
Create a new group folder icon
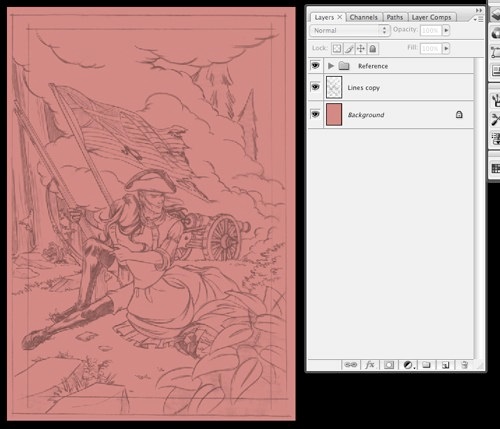(426, 365)
